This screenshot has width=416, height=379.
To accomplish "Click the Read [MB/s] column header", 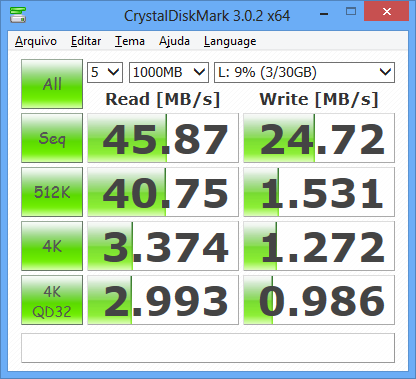I will (163, 99).
